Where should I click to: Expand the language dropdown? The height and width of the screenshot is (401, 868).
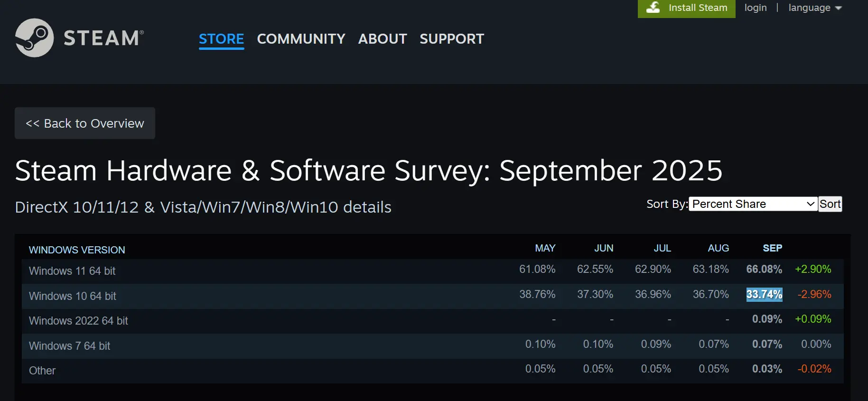coord(814,8)
